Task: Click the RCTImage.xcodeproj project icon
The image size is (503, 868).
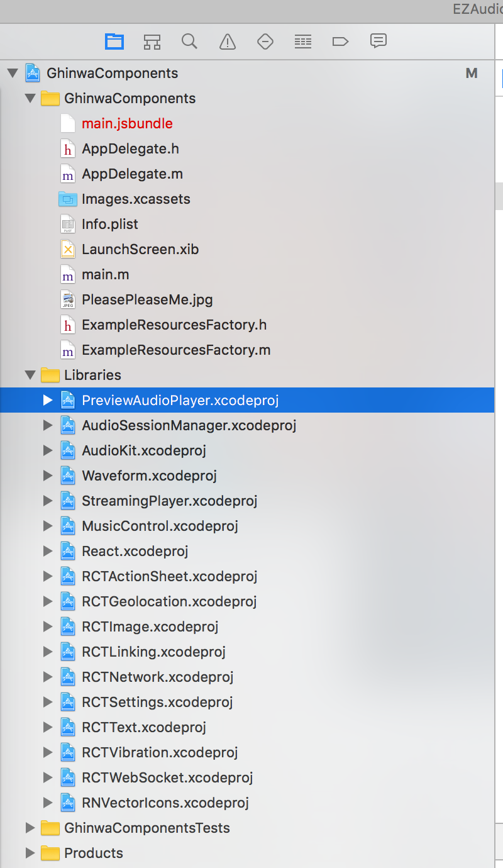Action: click(x=68, y=626)
